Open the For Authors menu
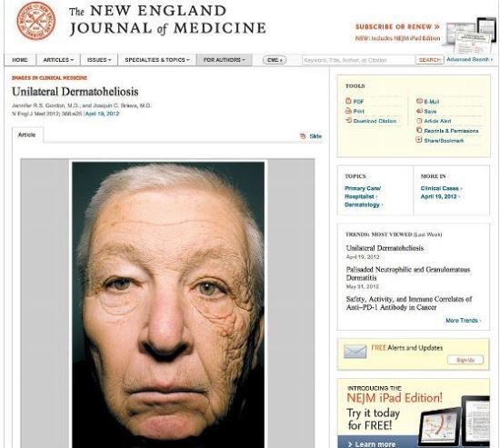The width and height of the screenshot is (500, 448). 225,60
